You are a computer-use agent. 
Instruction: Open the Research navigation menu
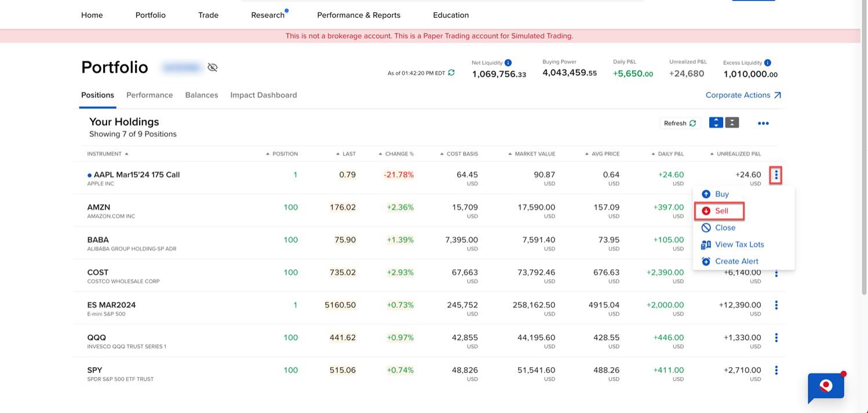[x=268, y=15]
